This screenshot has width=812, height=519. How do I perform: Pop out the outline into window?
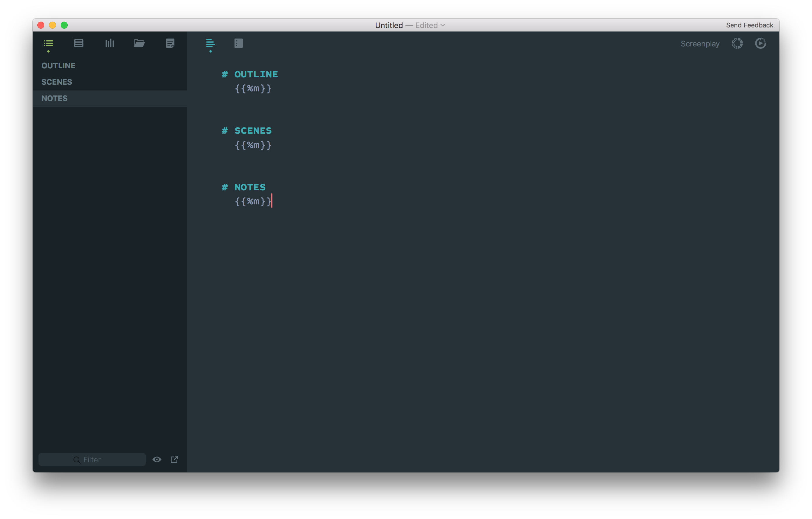[x=174, y=460]
